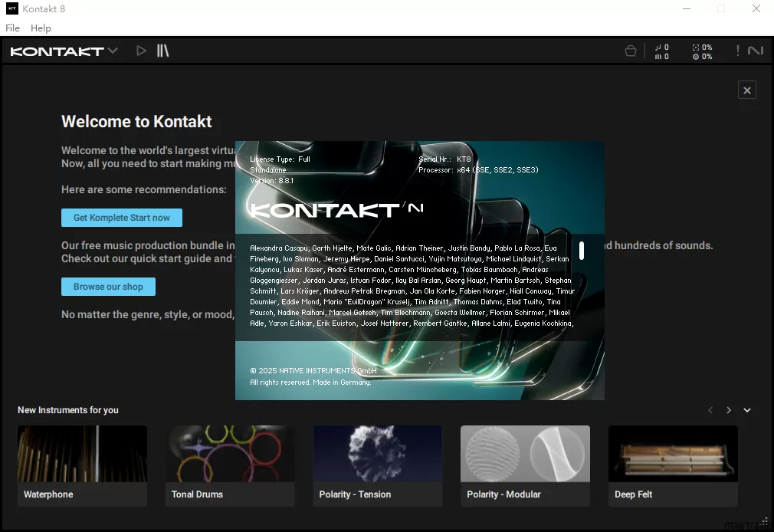
Task: Open the Help menu
Action: pos(41,28)
